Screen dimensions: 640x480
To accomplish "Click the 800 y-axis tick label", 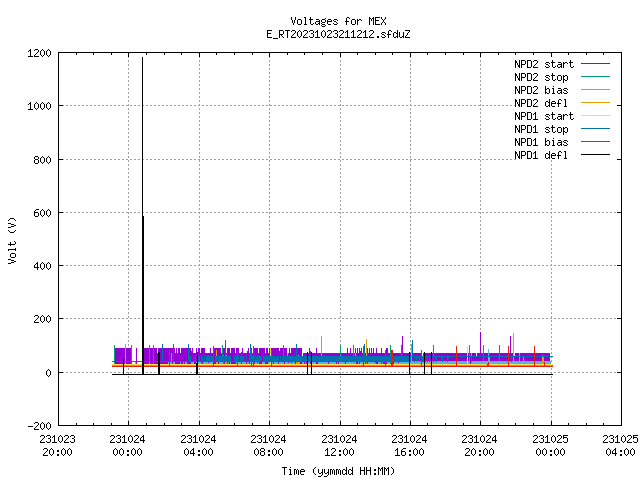I will coord(42,160).
